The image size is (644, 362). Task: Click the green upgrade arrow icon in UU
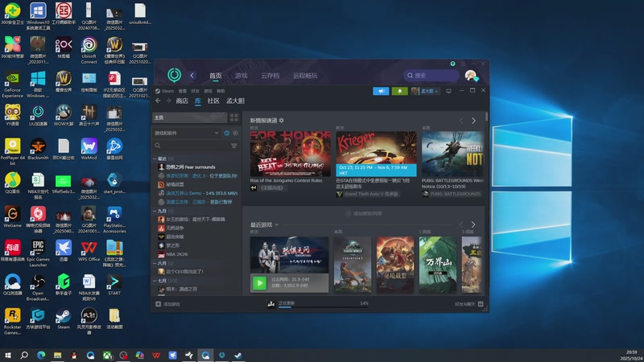pos(452,64)
